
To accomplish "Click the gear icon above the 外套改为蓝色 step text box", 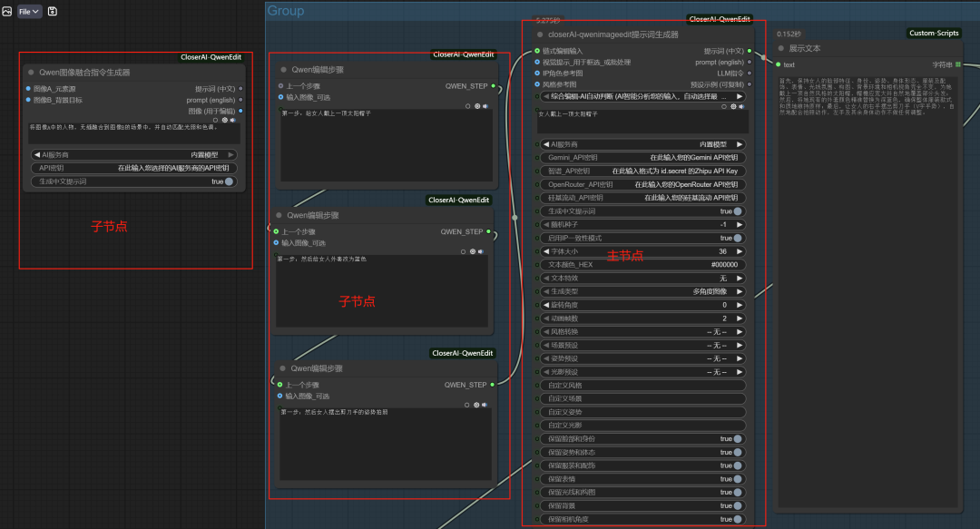I will tap(473, 252).
